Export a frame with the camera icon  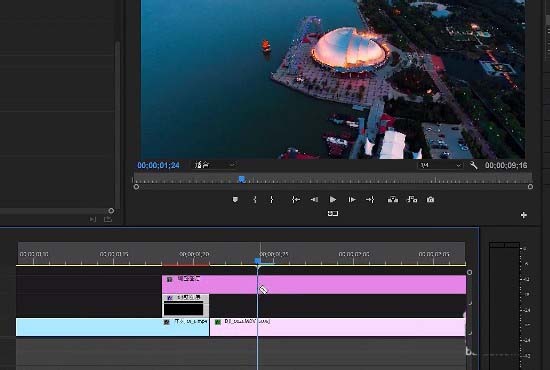pos(430,200)
